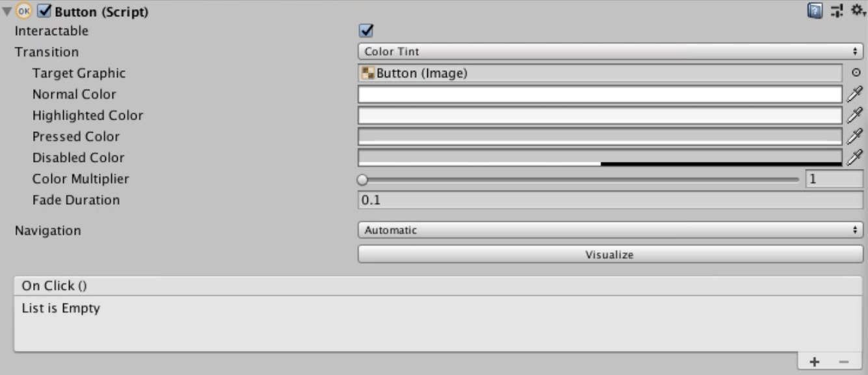Toggle the Interactable checkbox
This screenshot has height=375, width=868.
tap(366, 31)
